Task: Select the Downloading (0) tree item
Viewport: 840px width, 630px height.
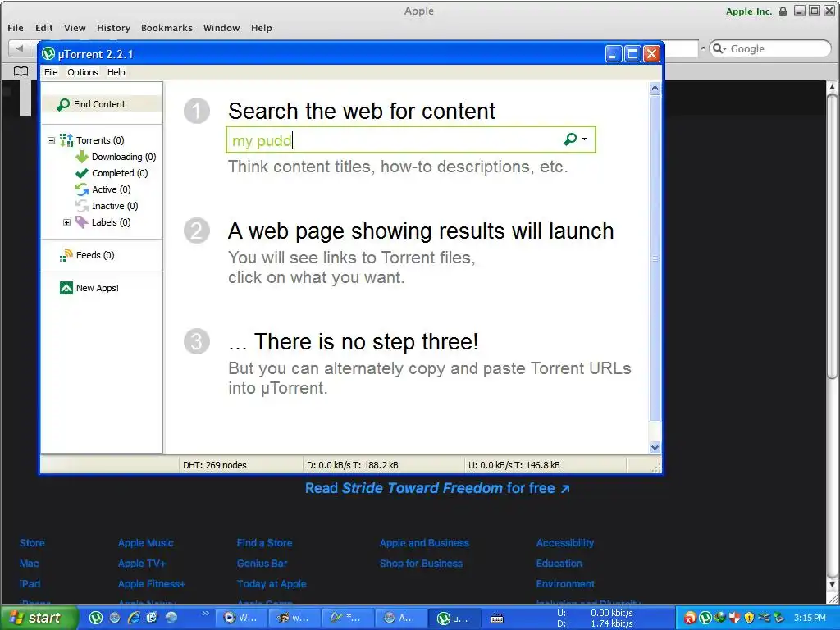Action: (124, 157)
